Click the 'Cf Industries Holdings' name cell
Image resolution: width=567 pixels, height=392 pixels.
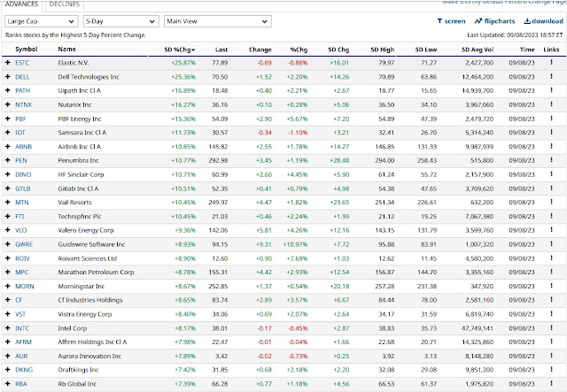click(90, 300)
